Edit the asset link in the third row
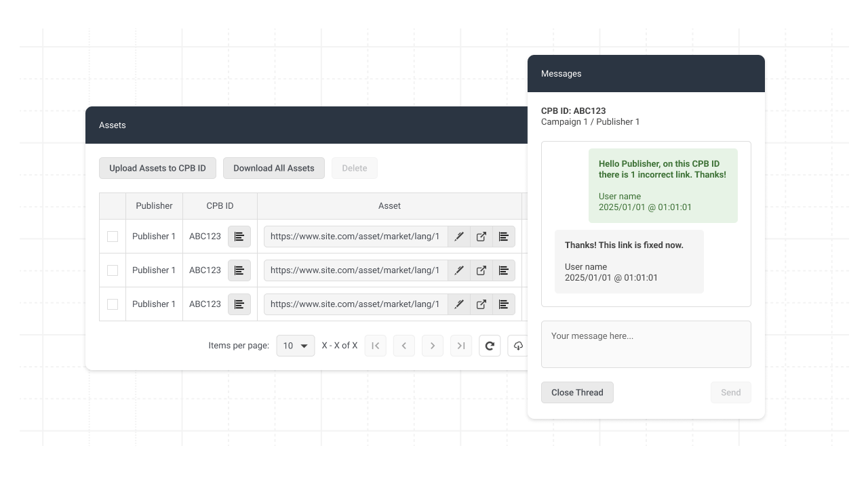Image resolution: width=868 pixels, height=488 pixels. point(459,304)
